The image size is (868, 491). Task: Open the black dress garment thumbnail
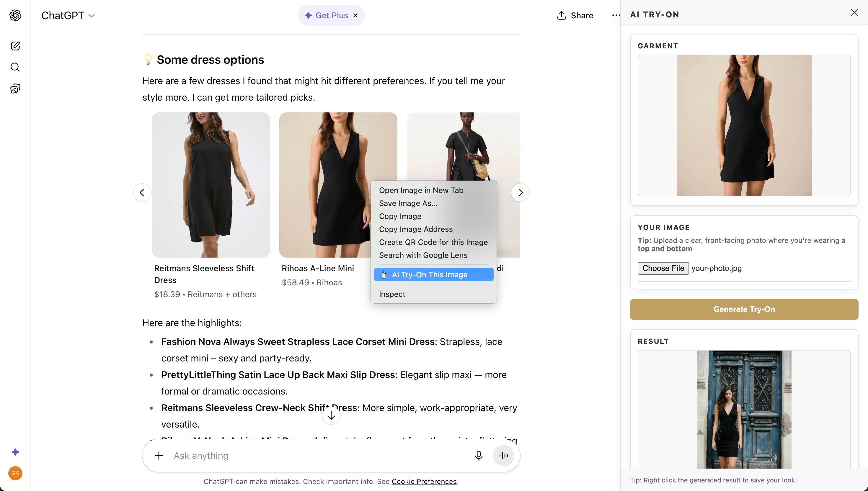(743, 127)
